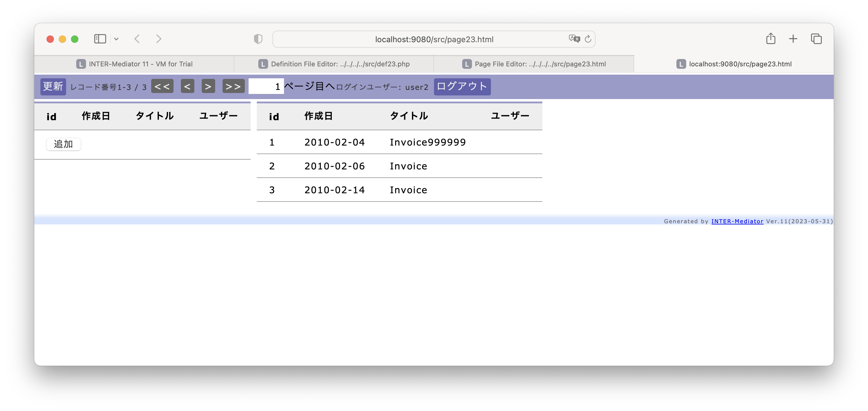Open the INTER-Mediator footer link
Screen dimensions: 868x411
click(x=737, y=221)
